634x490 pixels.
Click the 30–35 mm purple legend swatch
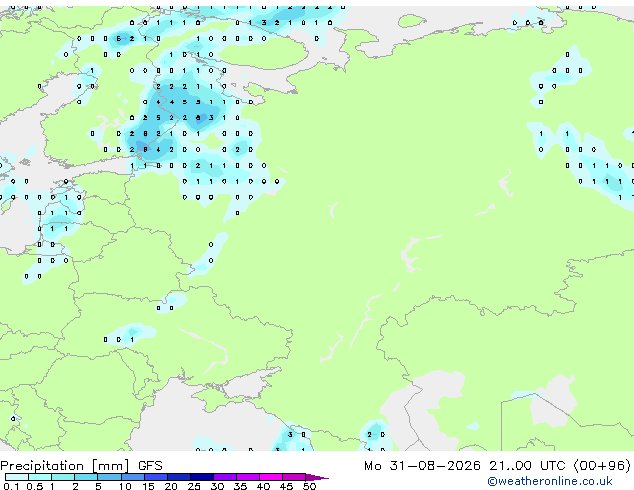tap(224, 477)
